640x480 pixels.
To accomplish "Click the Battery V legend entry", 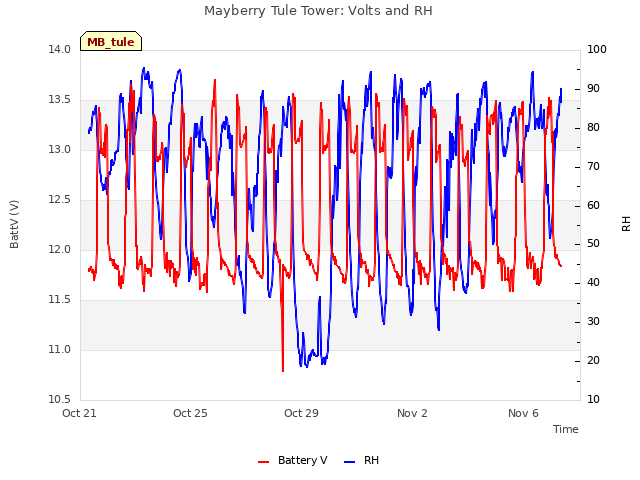I will click(293, 460).
